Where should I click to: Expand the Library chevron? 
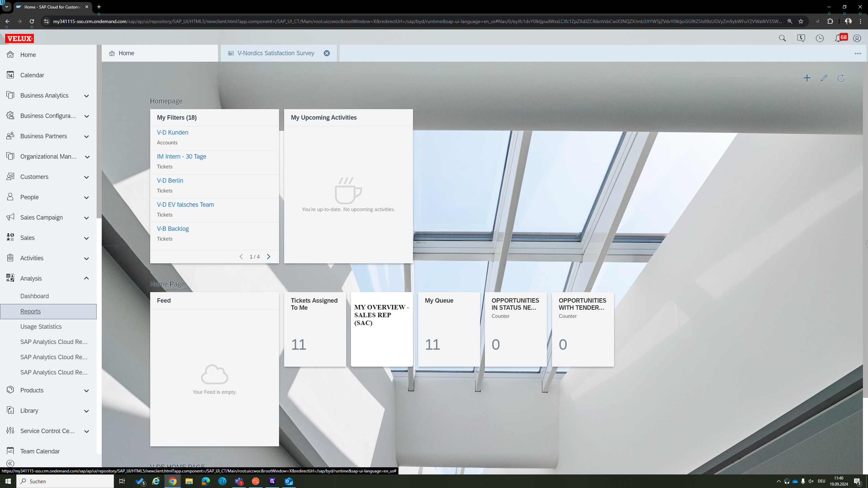click(86, 411)
